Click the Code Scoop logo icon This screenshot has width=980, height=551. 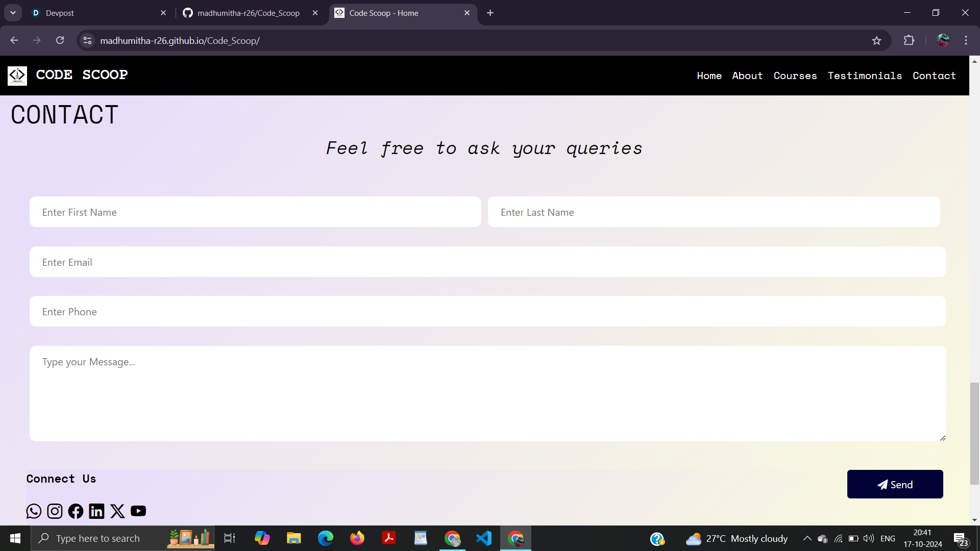click(x=17, y=76)
